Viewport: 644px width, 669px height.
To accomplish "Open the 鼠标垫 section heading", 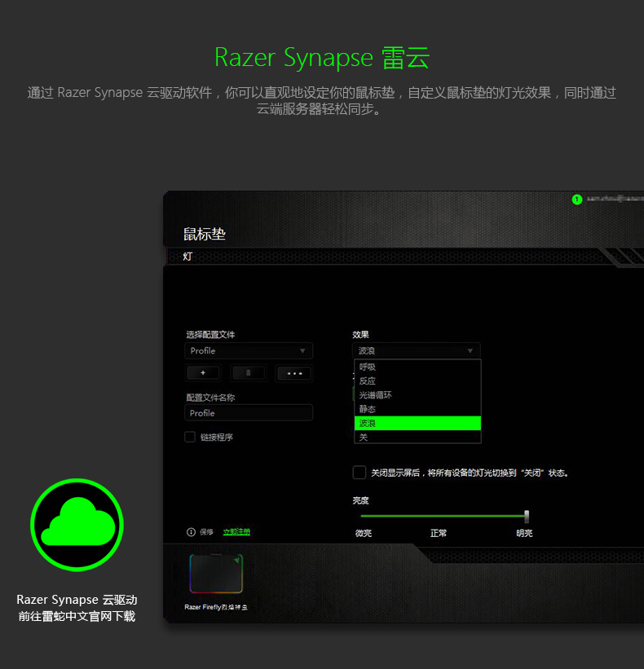I will [204, 235].
